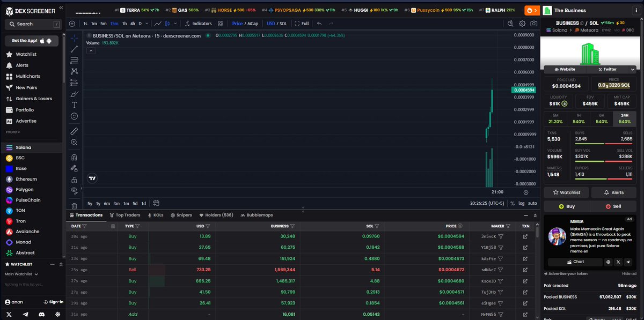Open the emoji icons tool
The width and height of the screenshot is (644, 320).
[x=74, y=116]
